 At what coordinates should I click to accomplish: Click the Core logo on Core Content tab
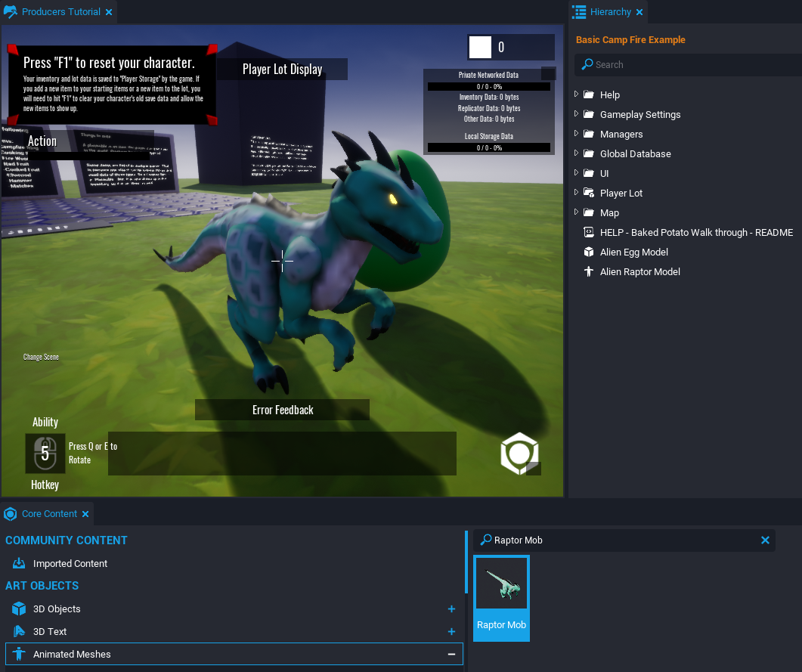coord(9,513)
